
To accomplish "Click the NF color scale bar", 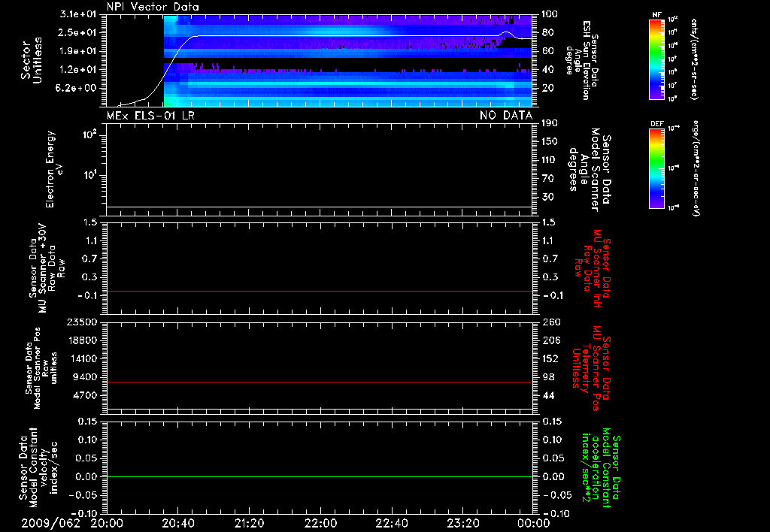I will pyautogui.click(x=656, y=59).
